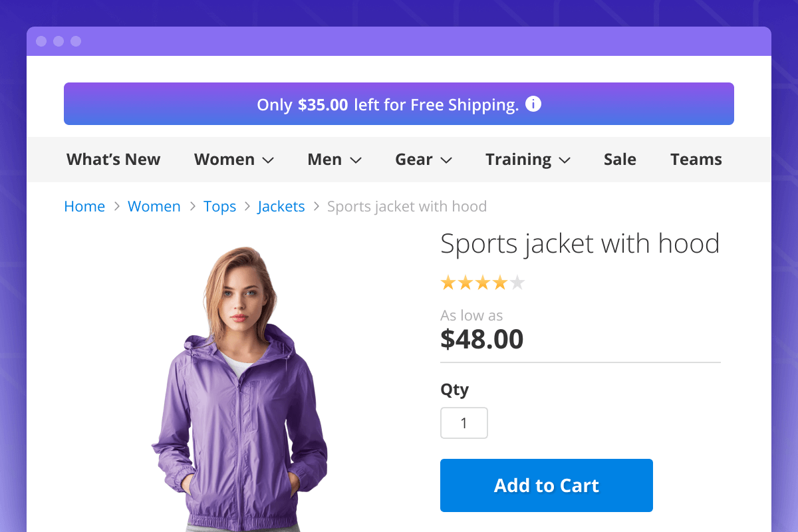Click the middle browser window dot

click(x=59, y=41)
